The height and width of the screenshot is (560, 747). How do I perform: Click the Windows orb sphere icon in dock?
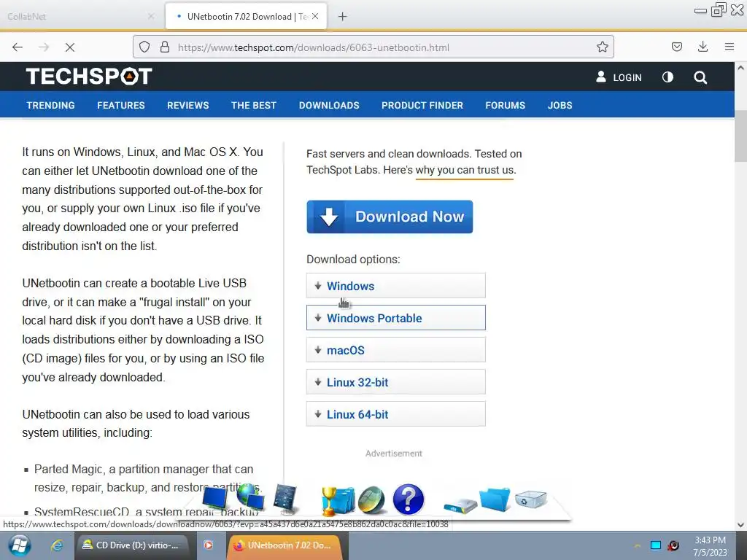click(x=372, y=499)
